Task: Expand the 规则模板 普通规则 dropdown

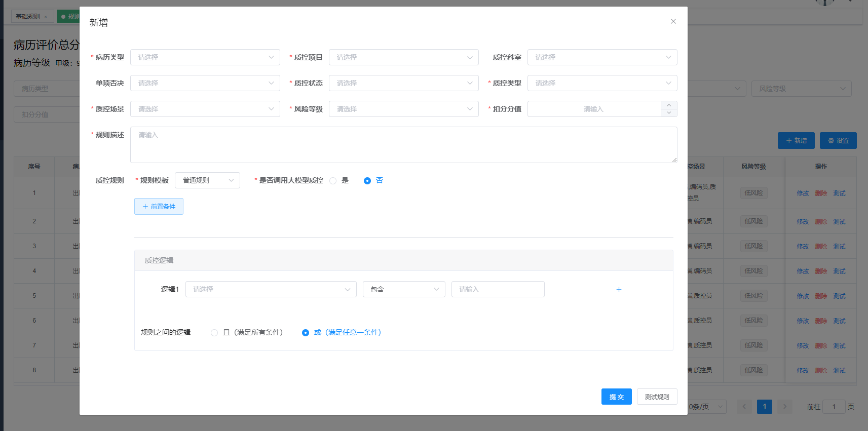Action: click(x=207, y=180)
